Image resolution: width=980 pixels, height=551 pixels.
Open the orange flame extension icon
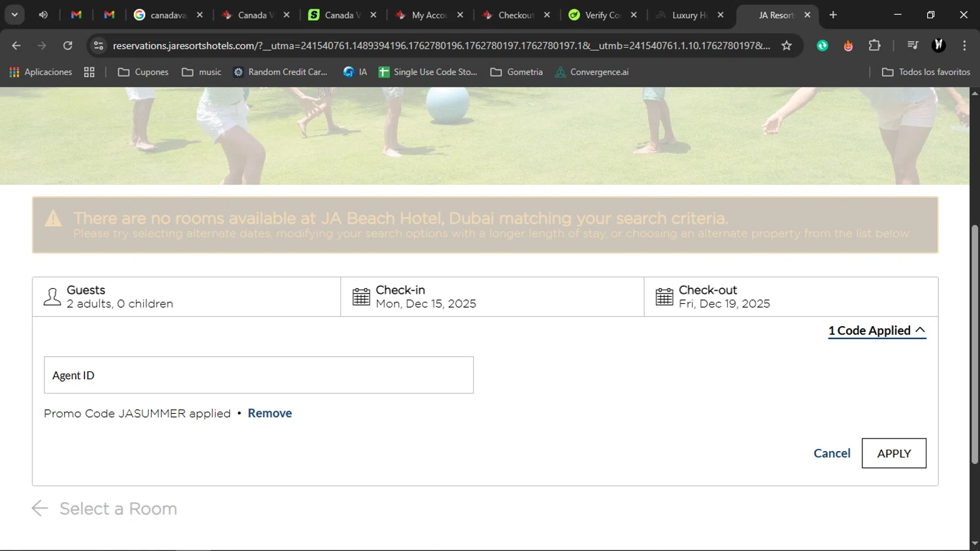point(848,45)
